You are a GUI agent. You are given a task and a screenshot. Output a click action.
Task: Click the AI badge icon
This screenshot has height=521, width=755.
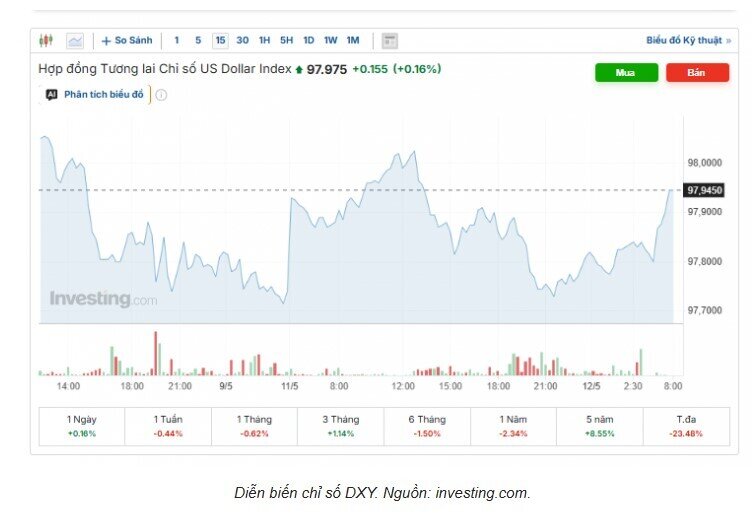pos(52,95)
